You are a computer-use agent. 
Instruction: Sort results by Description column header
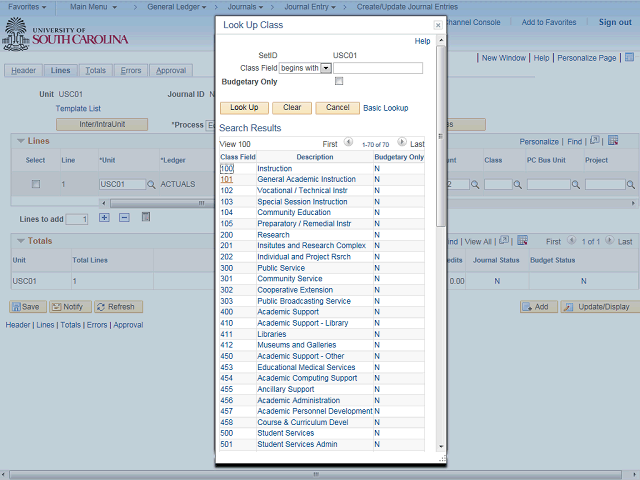pos(315,157)
